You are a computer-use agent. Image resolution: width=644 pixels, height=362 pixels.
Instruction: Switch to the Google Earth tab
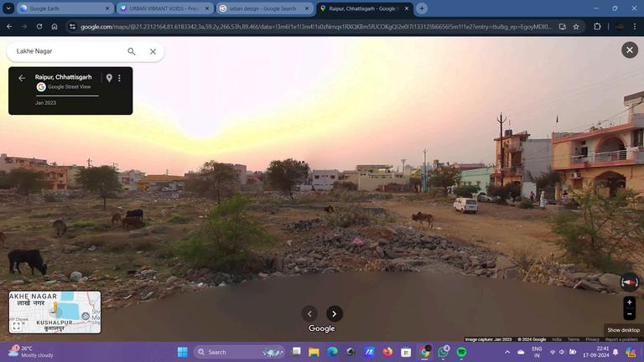[x=61, y=8]
